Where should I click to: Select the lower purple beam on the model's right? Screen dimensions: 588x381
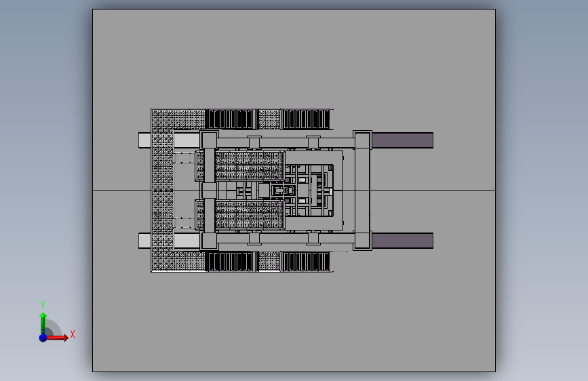tap(402, 241)
